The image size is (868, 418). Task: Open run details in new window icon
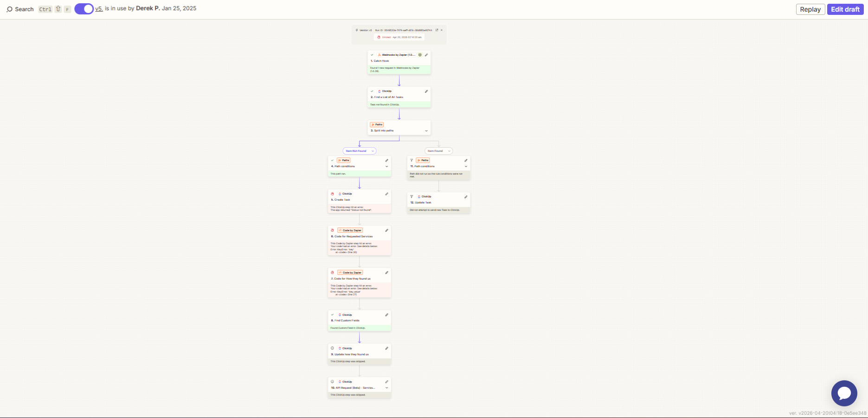(x=437, y=30)
